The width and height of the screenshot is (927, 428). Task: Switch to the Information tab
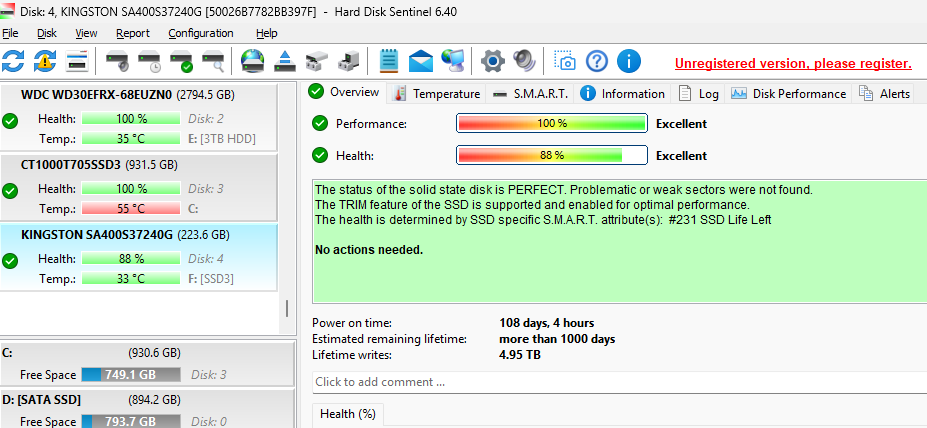(x=623, y=93)
